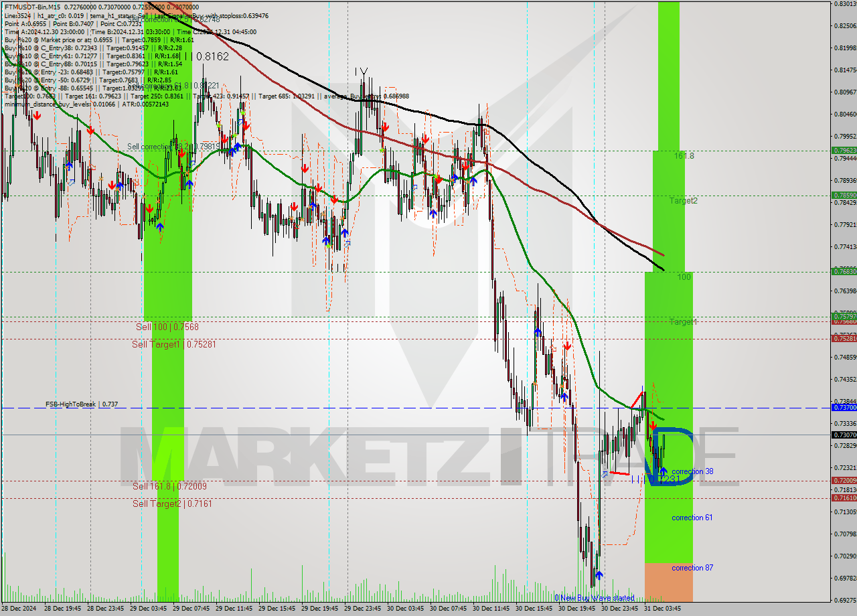Click the green 0.76830 price tag
This screenshot has width=857, height=616.
[844, 271]
